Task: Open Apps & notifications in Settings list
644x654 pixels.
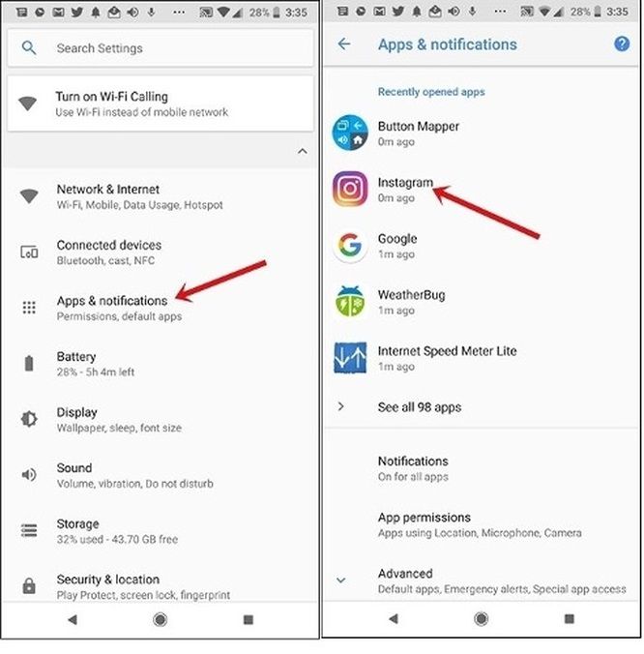Action: pos(161,308)
